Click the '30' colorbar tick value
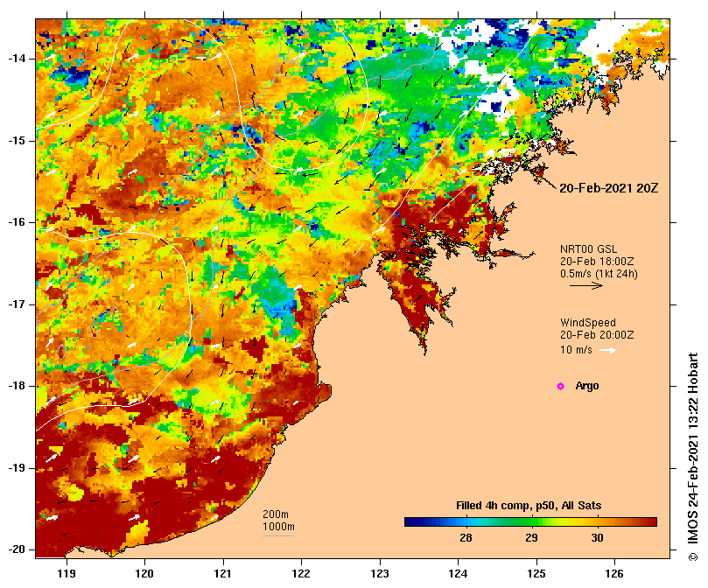Image resolution: width=708 pixels, height=588 pixels. [x=597, y=538]
